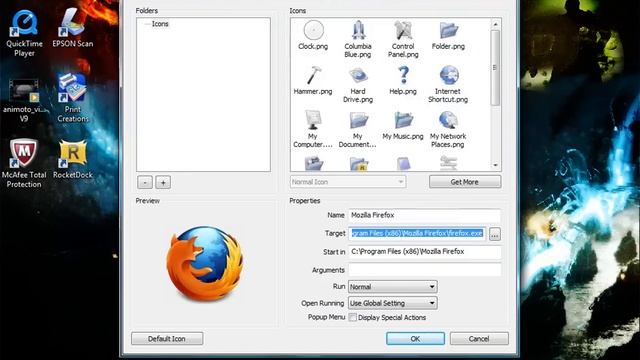
Task: Open the Open Running dropdown
Action: (392, 303)
